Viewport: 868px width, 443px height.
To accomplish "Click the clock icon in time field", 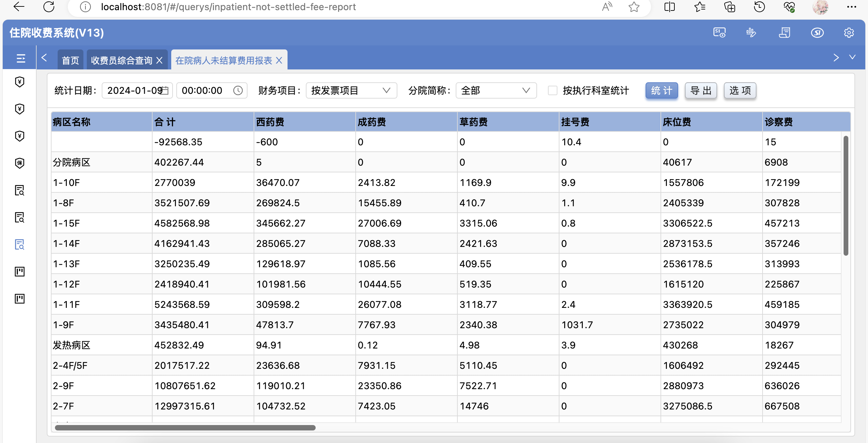I will pyautogui.click(x=238, y=90).
